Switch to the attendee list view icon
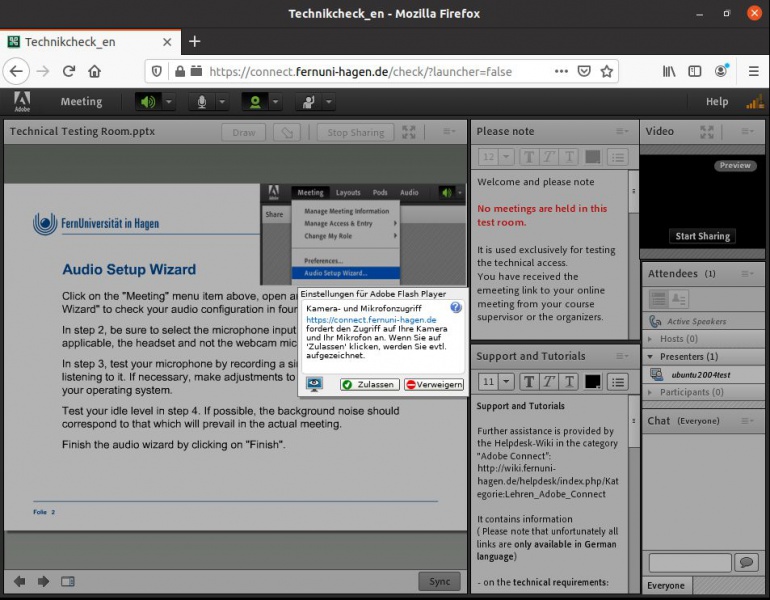The image size is (770, 600). 659,299
